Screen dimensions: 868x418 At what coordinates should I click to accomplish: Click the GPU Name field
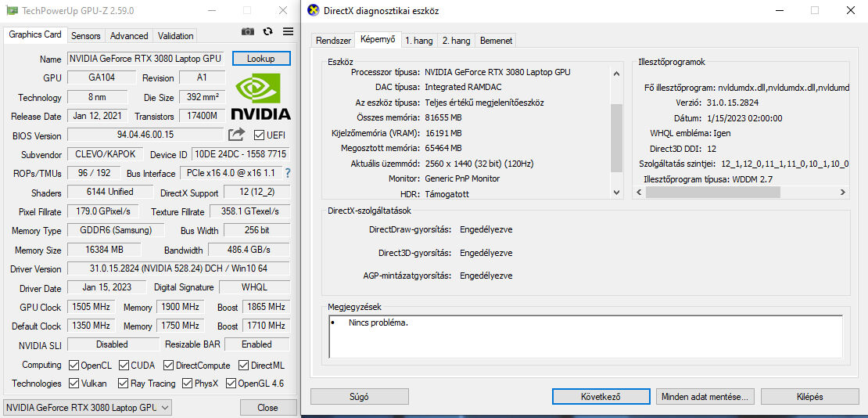point(145,58)
